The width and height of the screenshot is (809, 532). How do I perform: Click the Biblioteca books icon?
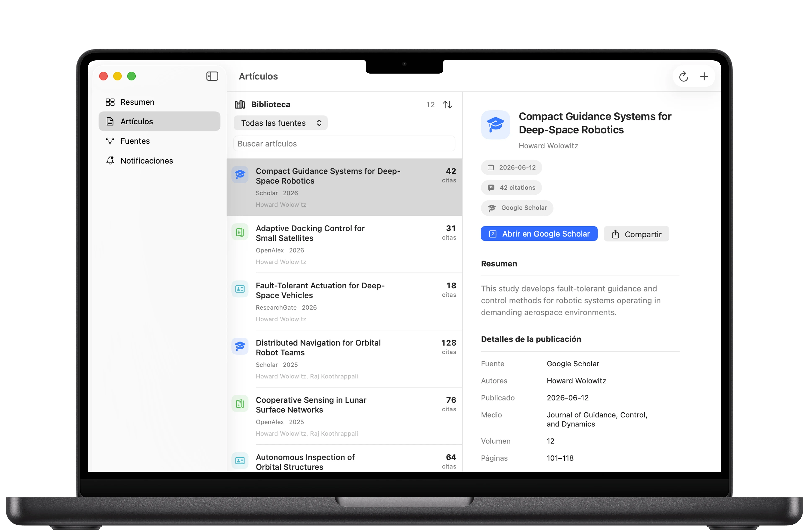tap(240, 104)
